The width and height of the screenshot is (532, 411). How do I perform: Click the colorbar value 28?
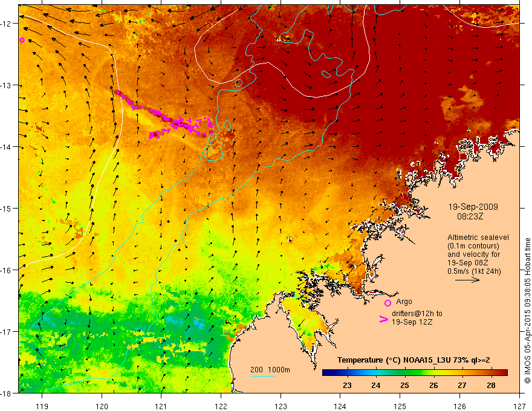pos(491,386)
